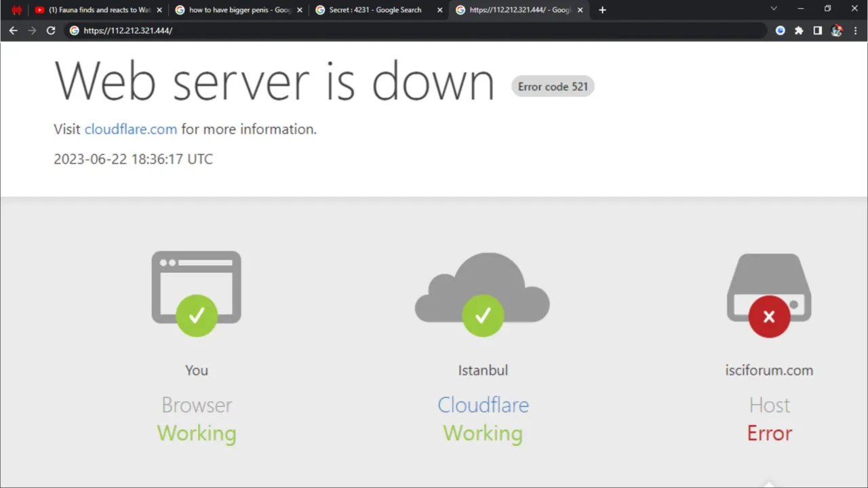The width and height of the screenshot is (868, 488).
Task: Click the Cloudflare cloud status icon
Action: [x=482, y=295]
